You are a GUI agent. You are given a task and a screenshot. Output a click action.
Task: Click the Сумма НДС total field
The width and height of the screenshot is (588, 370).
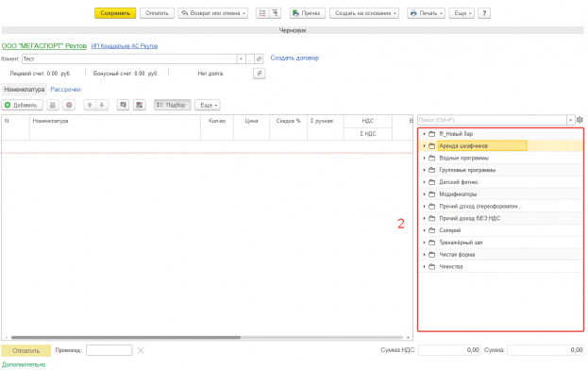click(x=449, y=350)
